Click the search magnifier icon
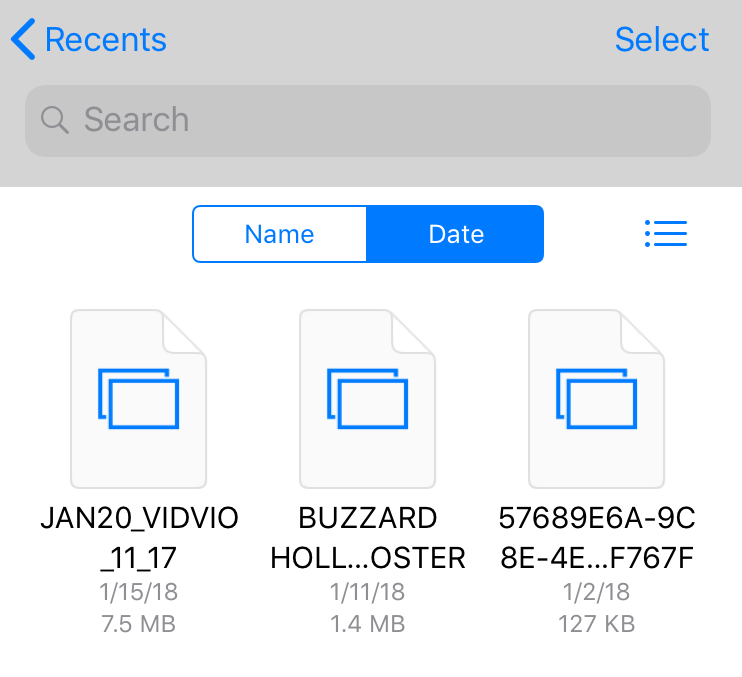 pyautogui.click(x=54, y=120)
